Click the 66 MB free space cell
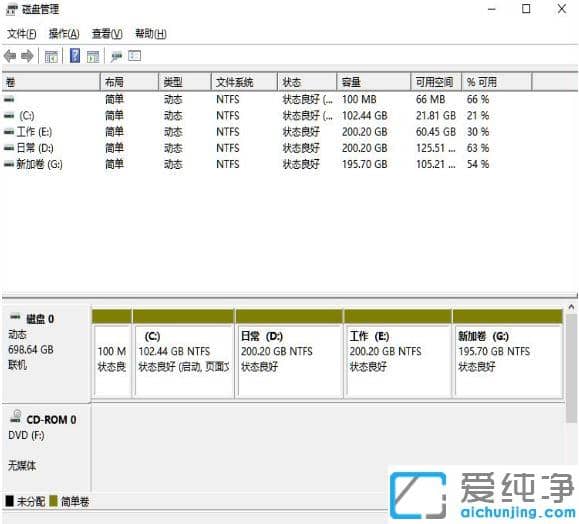The height and width of the screenshot is (524, 579). tap(431, 99)
